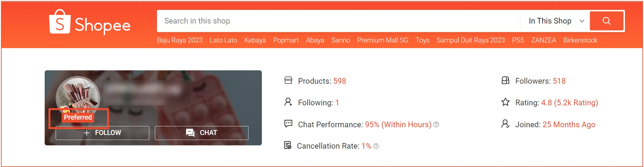
Task: Click the Followers icon
Action: click(506, 81)
